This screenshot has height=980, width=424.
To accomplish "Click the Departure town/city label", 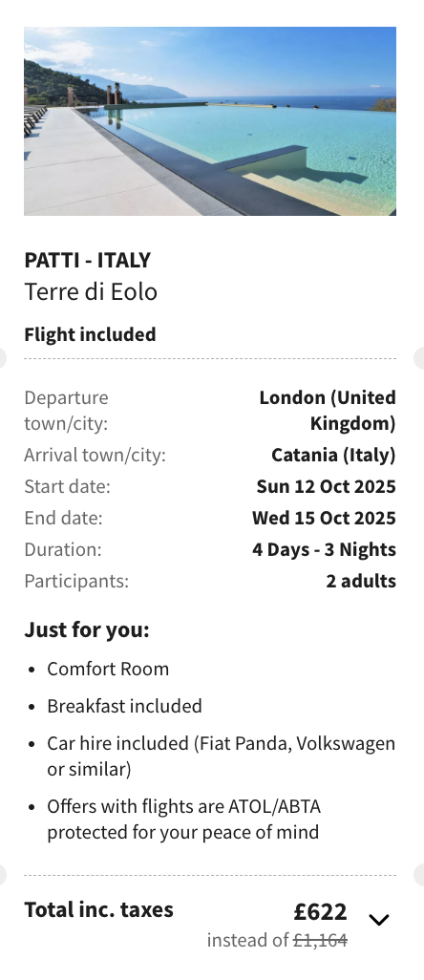I will coord(66,411).
